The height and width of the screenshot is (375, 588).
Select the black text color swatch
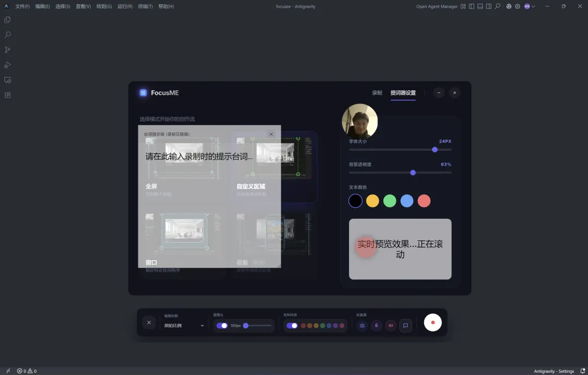(355, 201)
